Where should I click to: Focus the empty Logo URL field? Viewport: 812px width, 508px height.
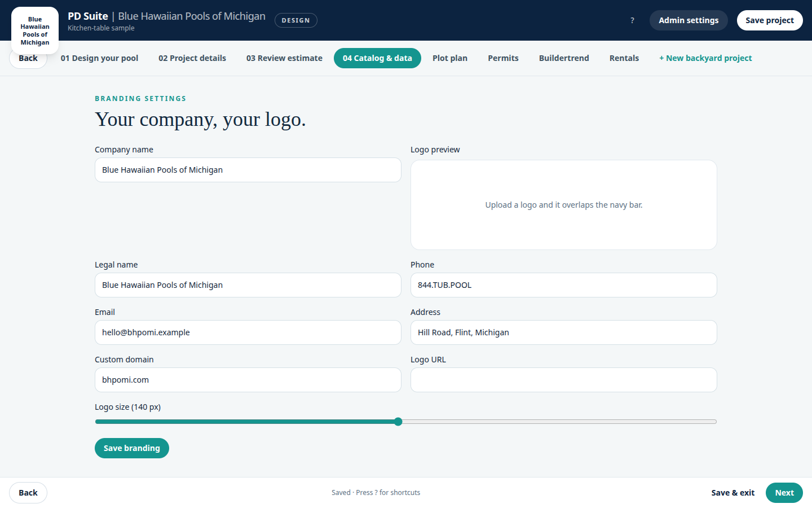[564, 380]
